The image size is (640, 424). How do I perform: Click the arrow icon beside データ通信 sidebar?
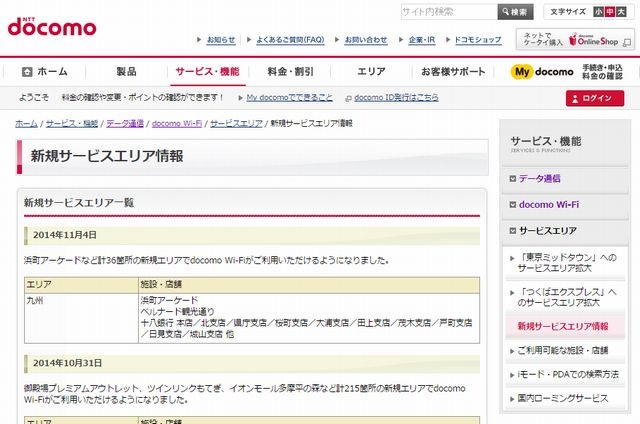(x=513, y=178)
